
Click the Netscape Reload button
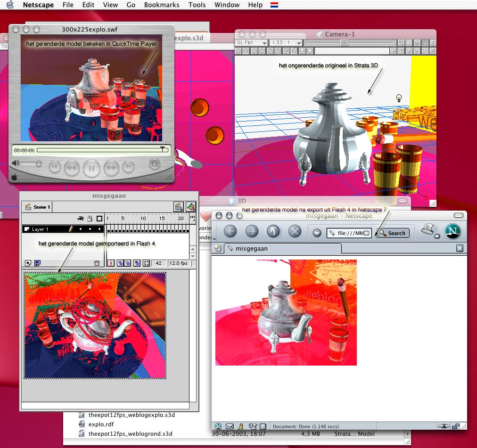tap(273, 231)
